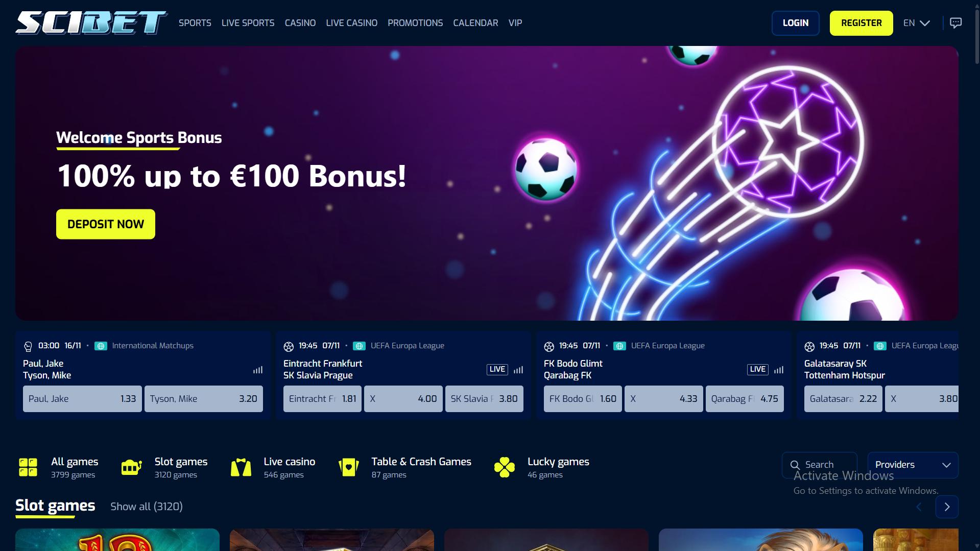Select Table & Crash Games card icon
This screenshot has height=551, width=980.
[349, 467]
